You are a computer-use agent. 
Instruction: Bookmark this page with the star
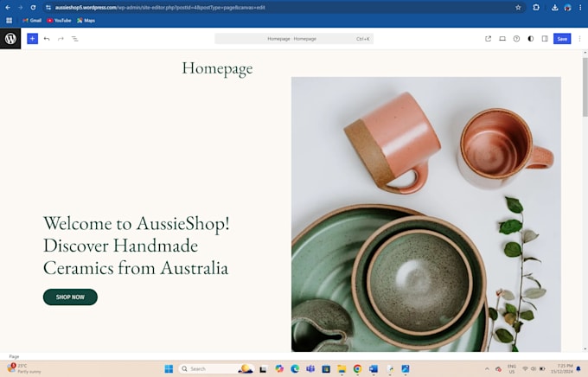518,7
